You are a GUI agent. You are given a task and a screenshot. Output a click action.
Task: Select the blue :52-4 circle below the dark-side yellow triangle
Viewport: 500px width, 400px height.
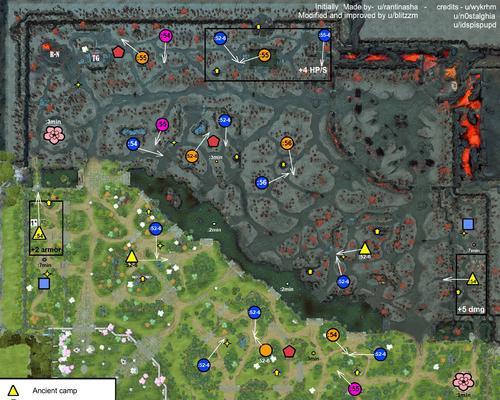point(343,282)
